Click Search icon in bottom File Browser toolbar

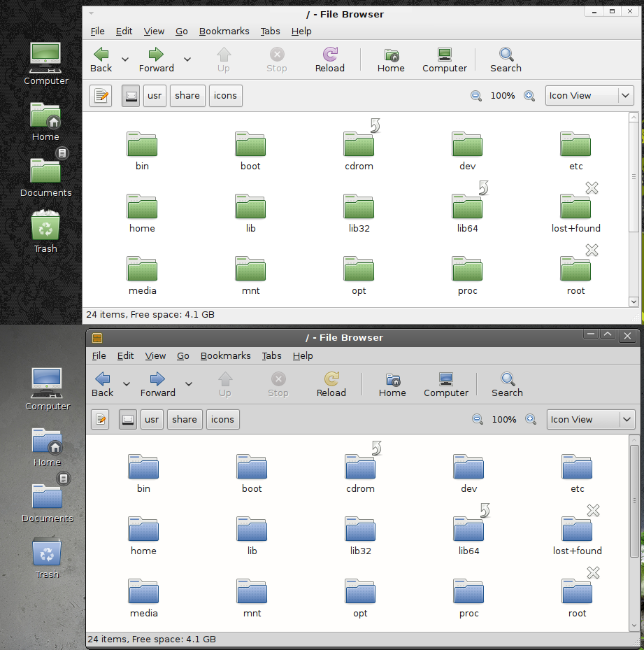(507, 379)
